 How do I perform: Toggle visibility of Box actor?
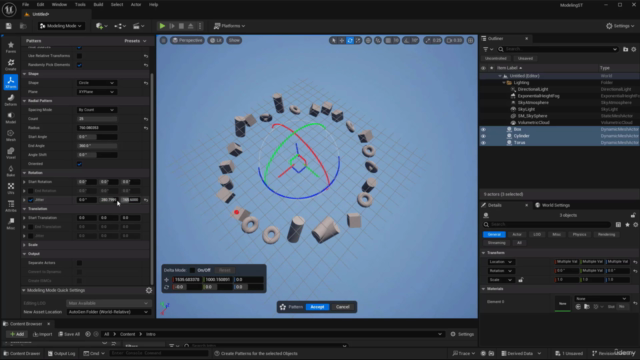(483, 129)
